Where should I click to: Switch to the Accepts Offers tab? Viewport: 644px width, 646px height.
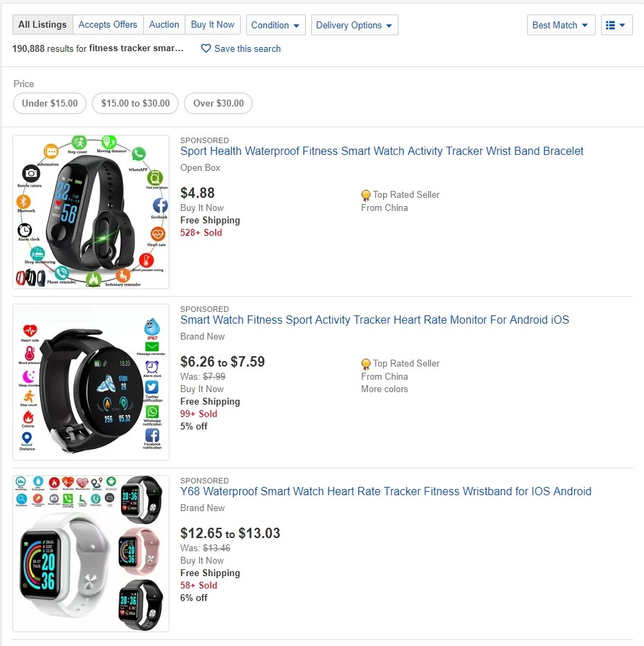pyautogui.click(x=108, y=25)
